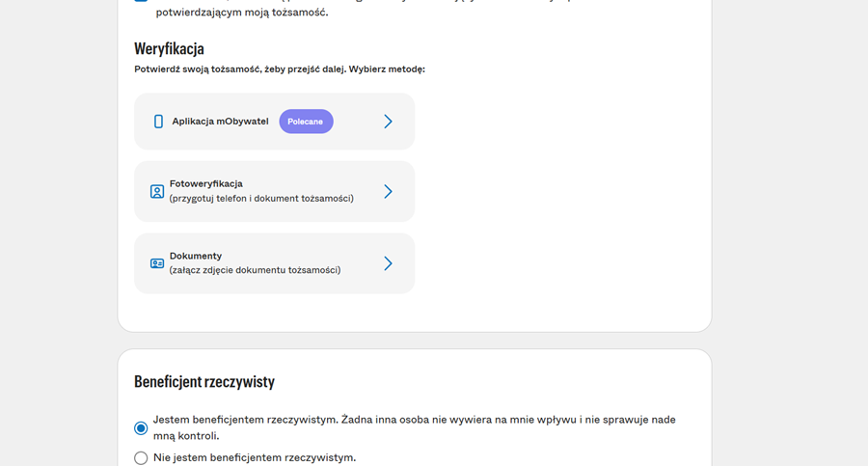
Task: Expand Fotoweryfikacja using its right chevron
Action: pos(388,192)
